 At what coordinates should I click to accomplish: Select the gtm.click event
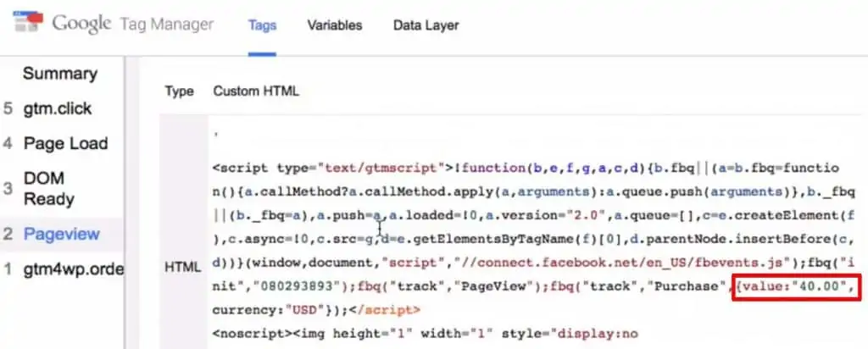point(57,108)
